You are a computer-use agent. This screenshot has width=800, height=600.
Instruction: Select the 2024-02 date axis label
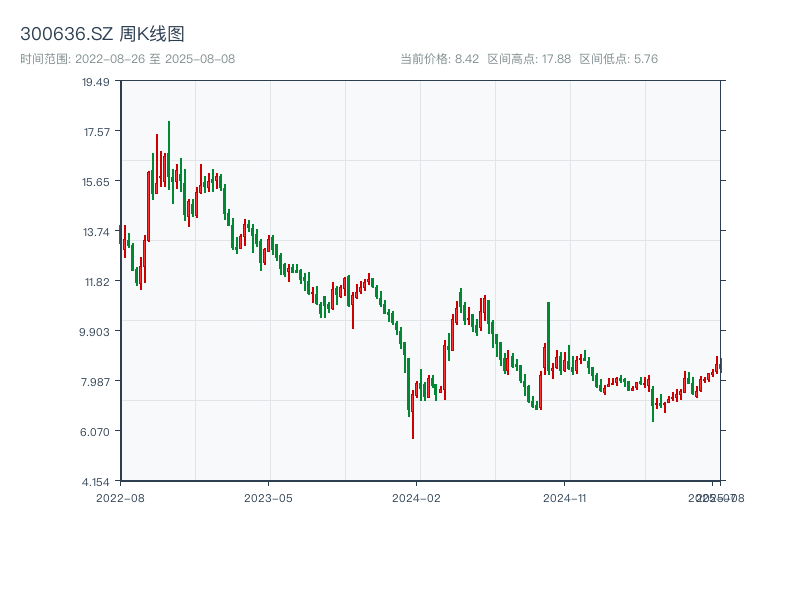coord(417,497)
